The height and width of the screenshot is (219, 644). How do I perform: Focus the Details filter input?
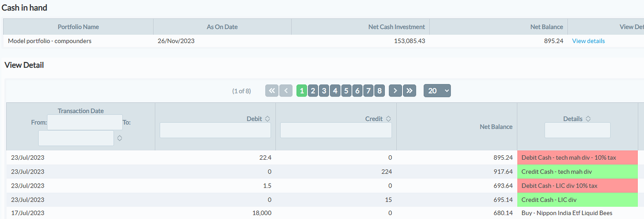tap(577, 130)
